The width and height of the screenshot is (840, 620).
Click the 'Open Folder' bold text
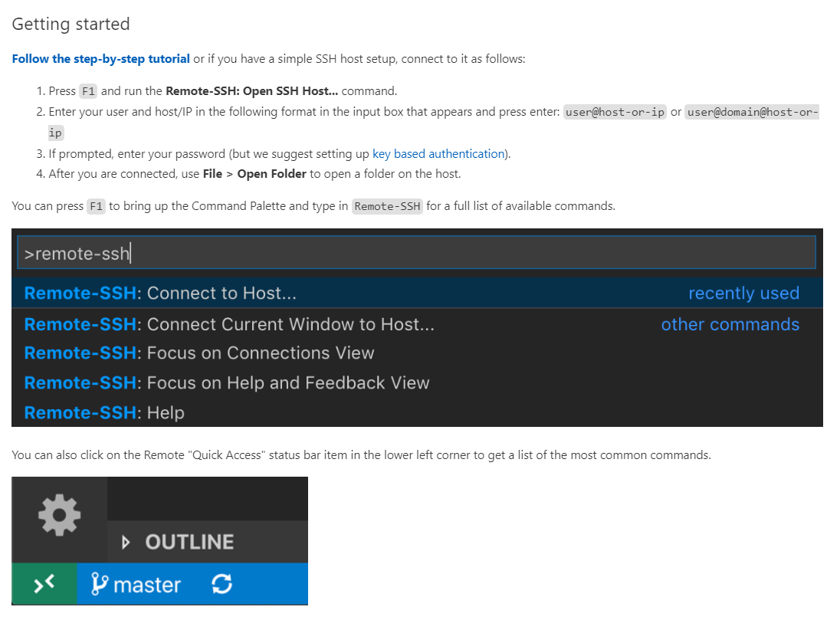[271, 174]
